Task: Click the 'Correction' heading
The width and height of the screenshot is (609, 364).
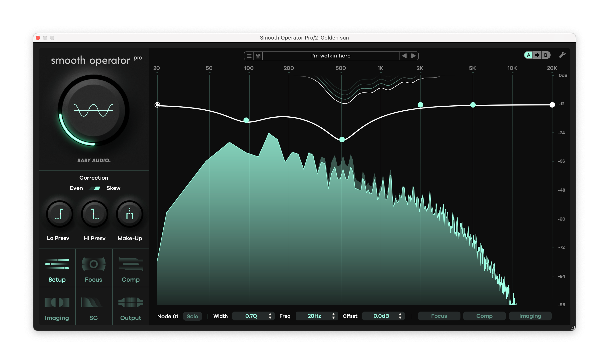Action: (x=94, y=178)
